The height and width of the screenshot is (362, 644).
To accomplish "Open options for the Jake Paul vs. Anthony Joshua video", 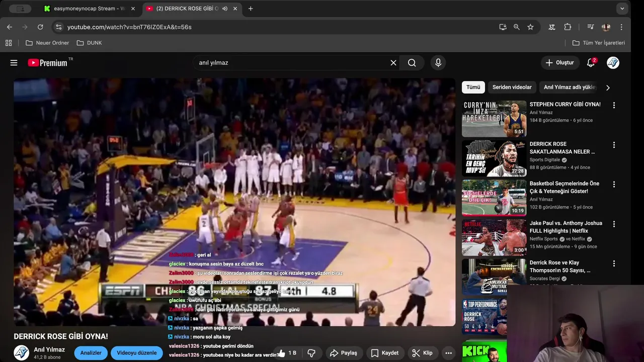I will coord(614,224).
